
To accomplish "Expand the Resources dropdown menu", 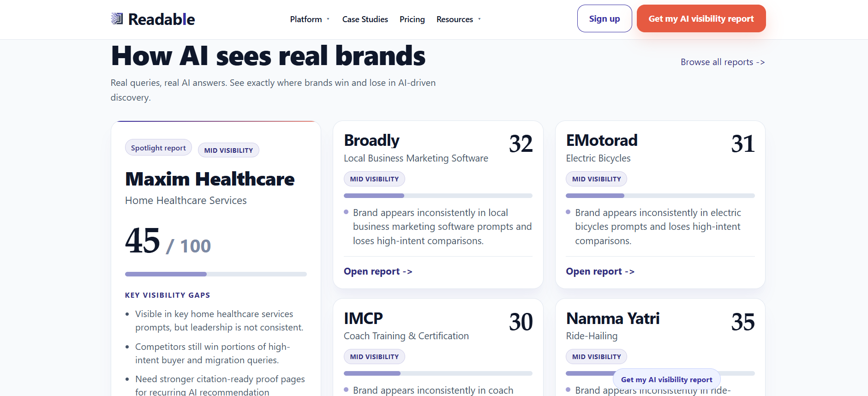I will pos(459,19).
